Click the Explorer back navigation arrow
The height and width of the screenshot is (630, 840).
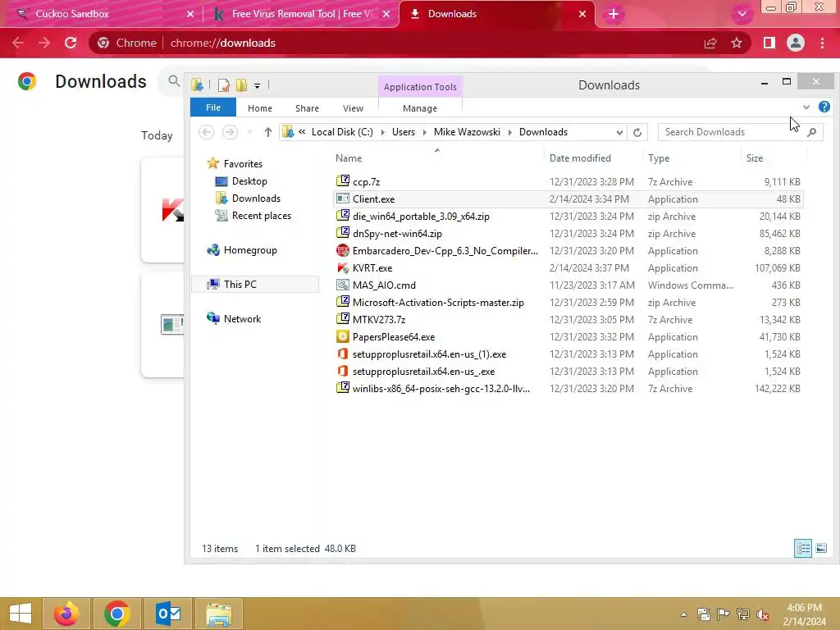(206, 132)
